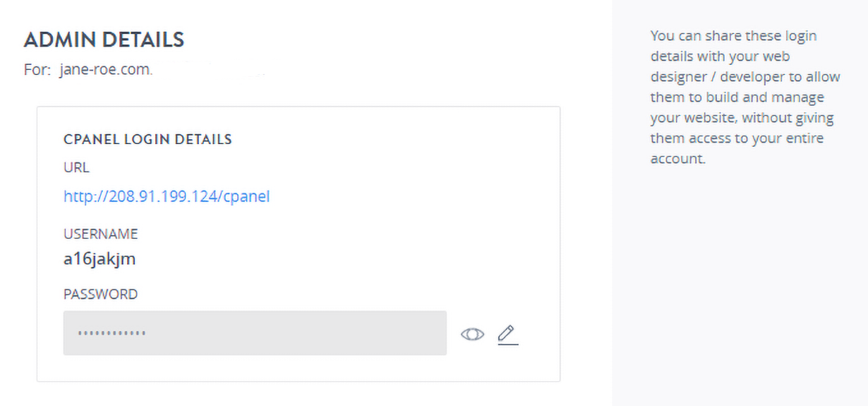This screenshot has height=406, width=868.
Task: Select the username a16jakjm
Action: (100, 258)
